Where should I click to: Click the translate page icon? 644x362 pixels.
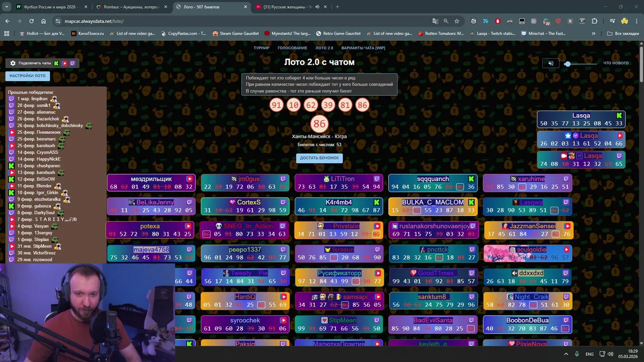click(x=435, y=21)
